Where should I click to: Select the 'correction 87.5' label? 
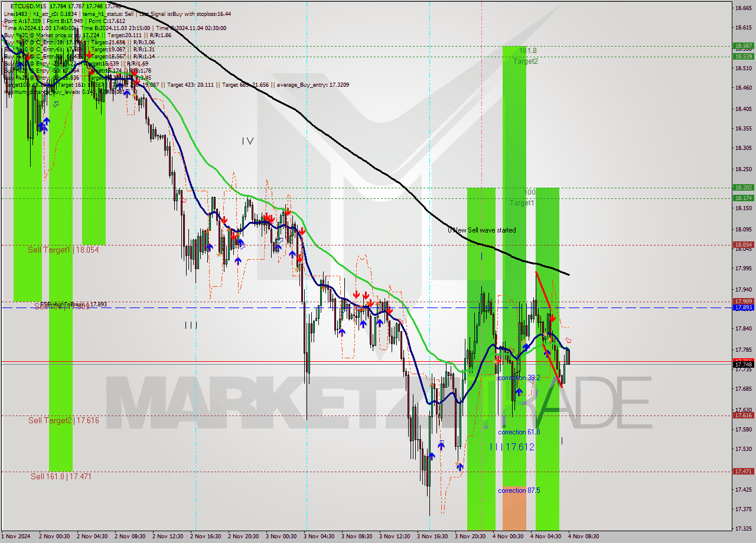coord(519,490)
